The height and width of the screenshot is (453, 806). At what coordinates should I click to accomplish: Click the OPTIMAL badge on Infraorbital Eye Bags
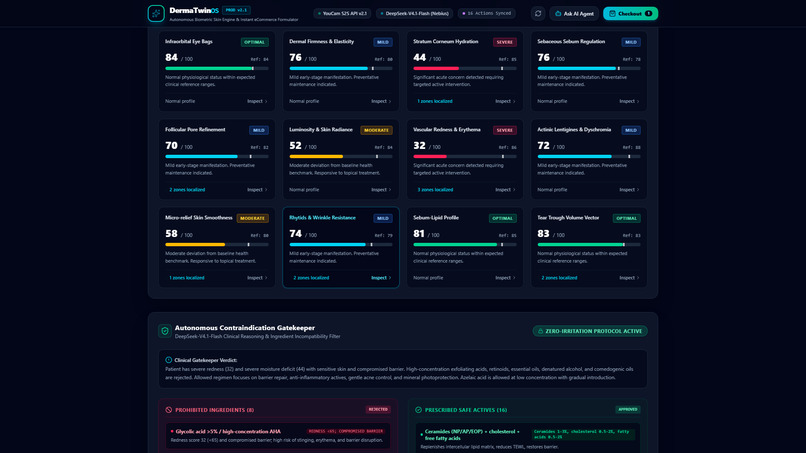coord(254,42)
